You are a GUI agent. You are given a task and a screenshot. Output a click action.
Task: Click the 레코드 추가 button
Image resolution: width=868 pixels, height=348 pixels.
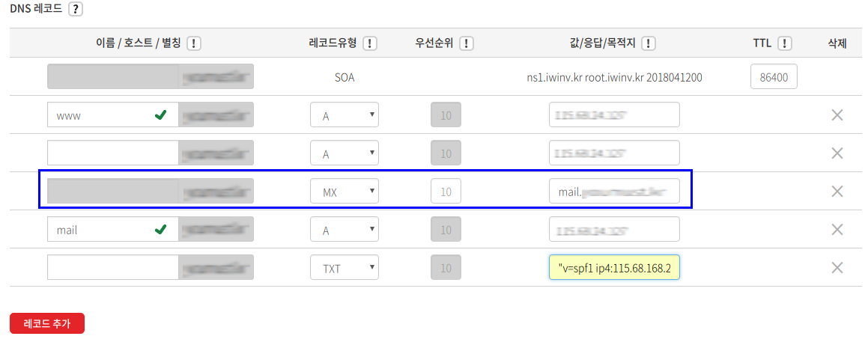click(x=47, y=323)
